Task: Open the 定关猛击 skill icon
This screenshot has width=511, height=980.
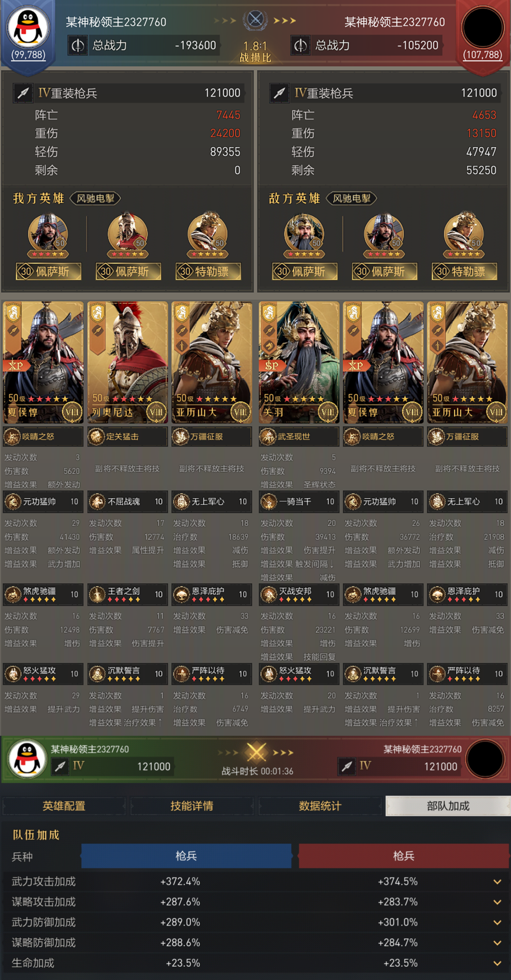Action: coord(97,437)
